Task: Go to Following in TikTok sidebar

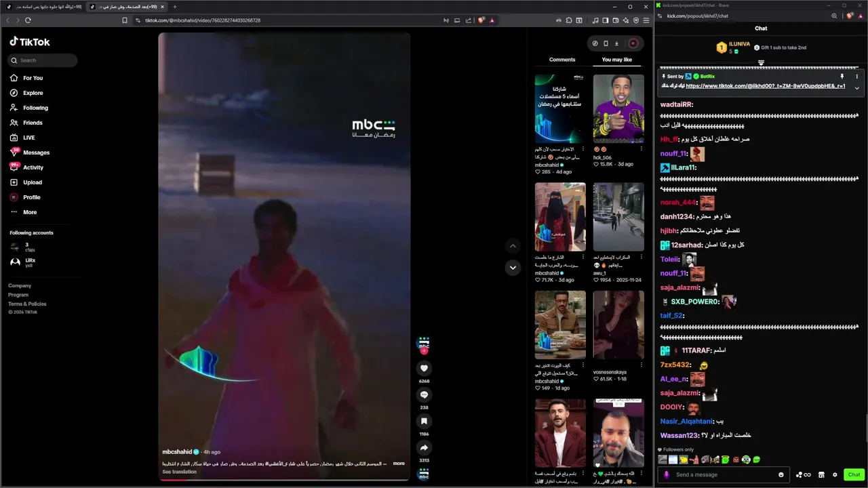Action: tap(35, 108)
